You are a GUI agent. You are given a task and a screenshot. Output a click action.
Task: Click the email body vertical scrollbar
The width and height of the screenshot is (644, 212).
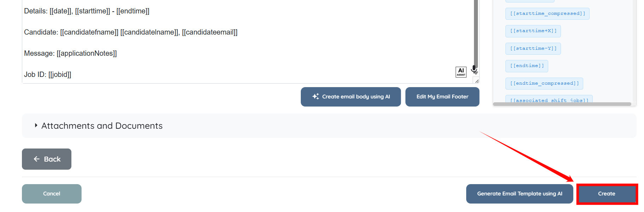tap(476, 32)
